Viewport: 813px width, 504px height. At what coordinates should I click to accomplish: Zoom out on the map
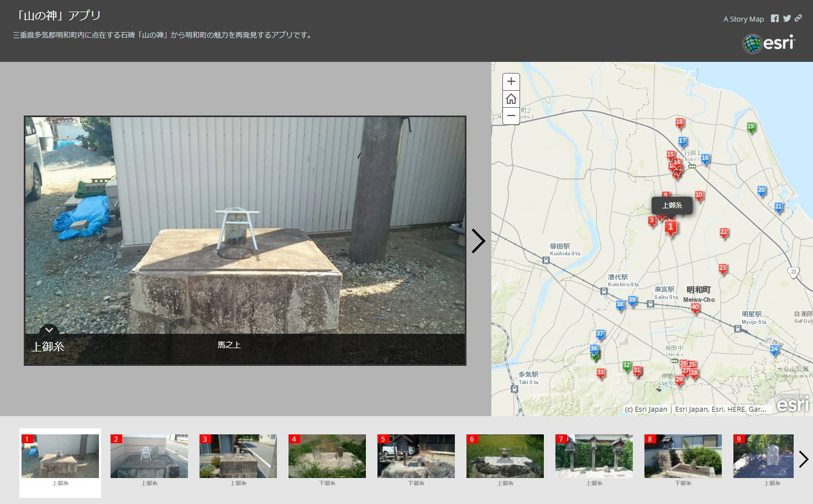click(x=511, y=116)
